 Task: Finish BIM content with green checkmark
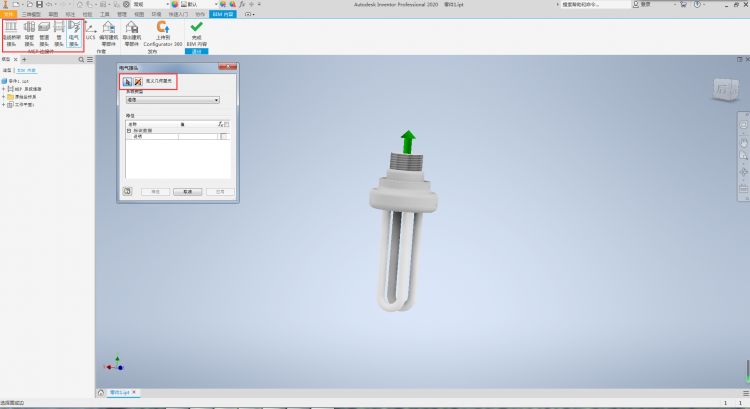(197, 33)
